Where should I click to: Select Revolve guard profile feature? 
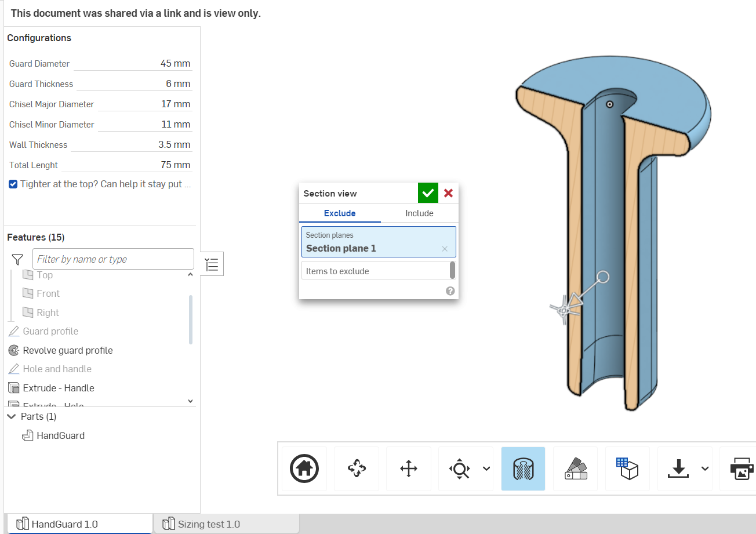[68, 350]
